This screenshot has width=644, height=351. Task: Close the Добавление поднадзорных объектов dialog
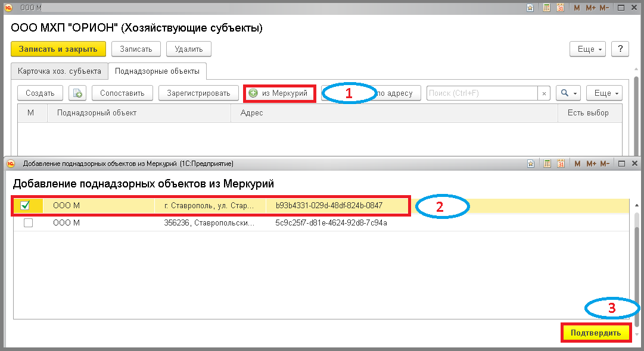(x=634, y=164)
